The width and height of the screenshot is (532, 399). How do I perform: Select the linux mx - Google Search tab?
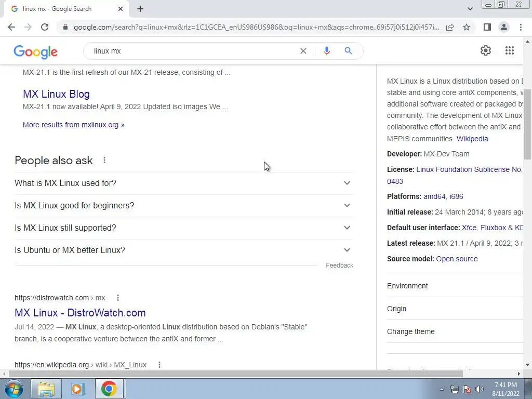pyautogui.click(x=66, y=9)
